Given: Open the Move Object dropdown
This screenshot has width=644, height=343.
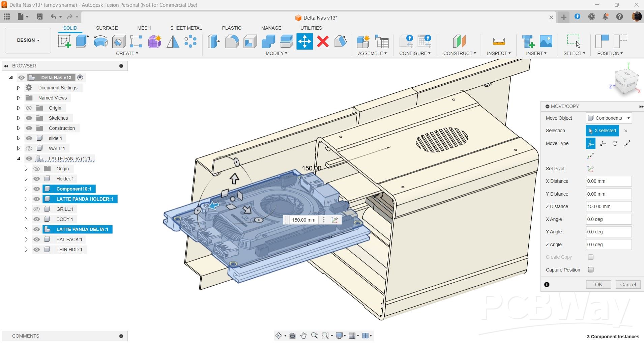Looking at the screenshot, I should 609,118.
